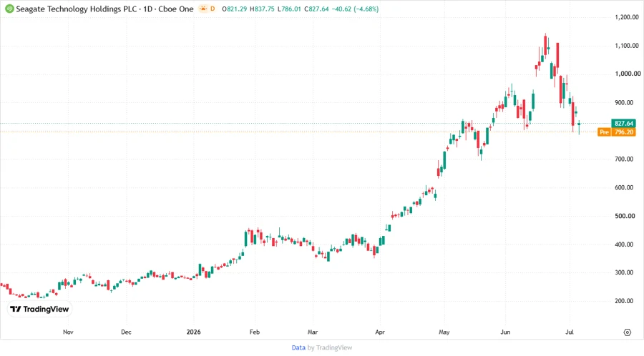Click the May label on time axis
644x356 pixels.
(x=444, y=332)
